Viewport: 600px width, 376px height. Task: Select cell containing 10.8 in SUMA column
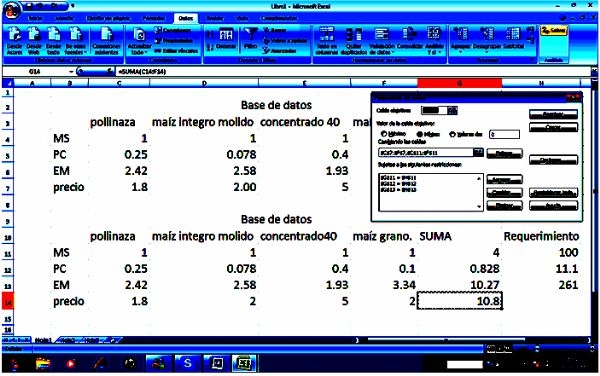pyautogui.click(x=459, y=301)
